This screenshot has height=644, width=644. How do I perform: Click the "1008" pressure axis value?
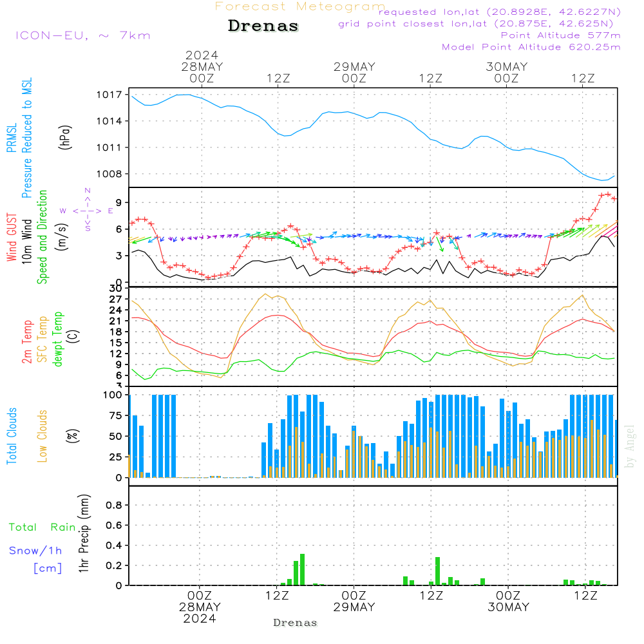coord(109,174)
